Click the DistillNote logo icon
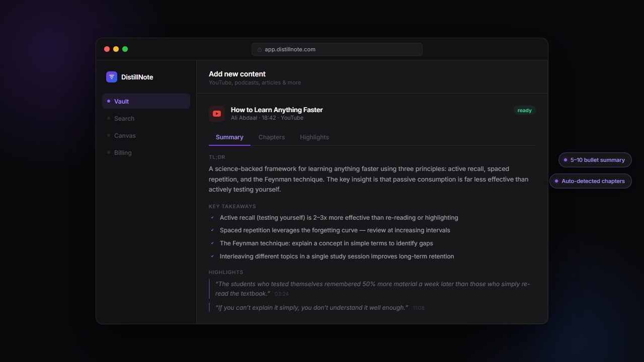The image size is (644, 362). click(112, 77)
